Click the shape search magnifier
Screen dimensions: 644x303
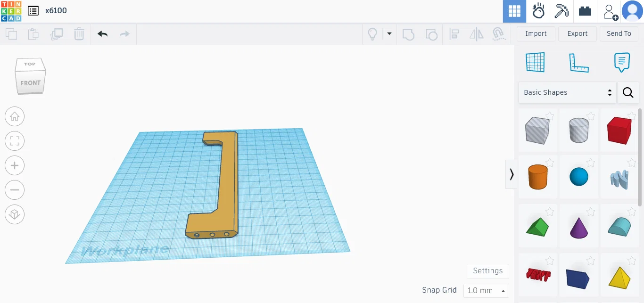(628, 92)
